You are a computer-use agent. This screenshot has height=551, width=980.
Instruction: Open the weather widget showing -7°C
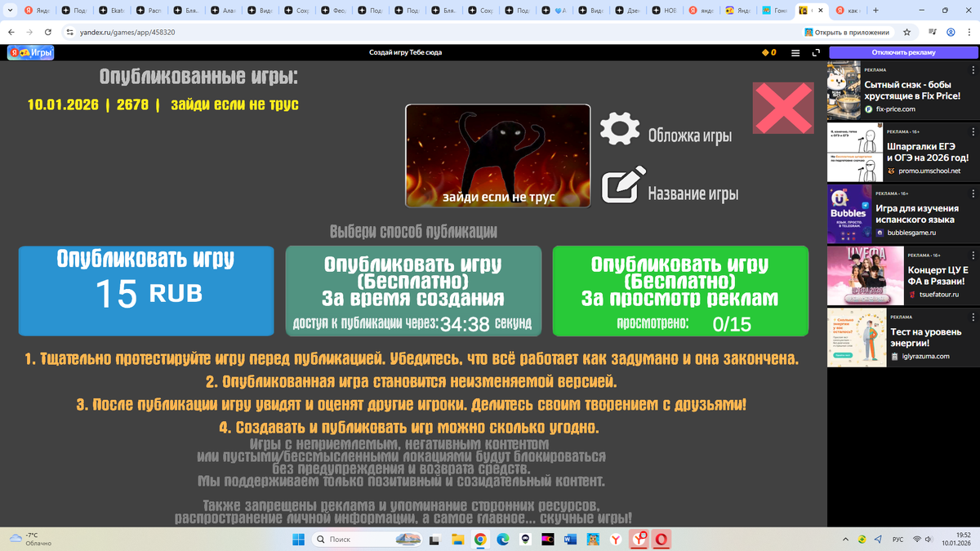[x=30, y=539]
